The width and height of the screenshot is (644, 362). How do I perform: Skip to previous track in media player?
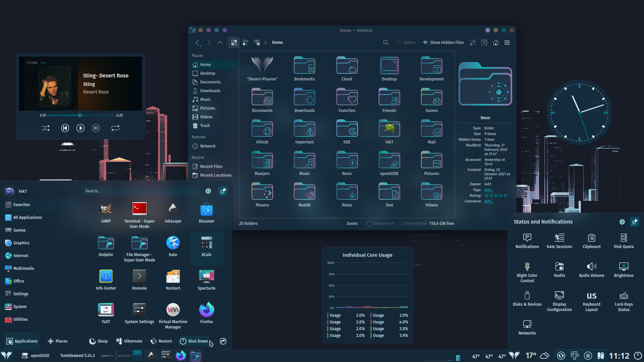(x=65, y=128)
